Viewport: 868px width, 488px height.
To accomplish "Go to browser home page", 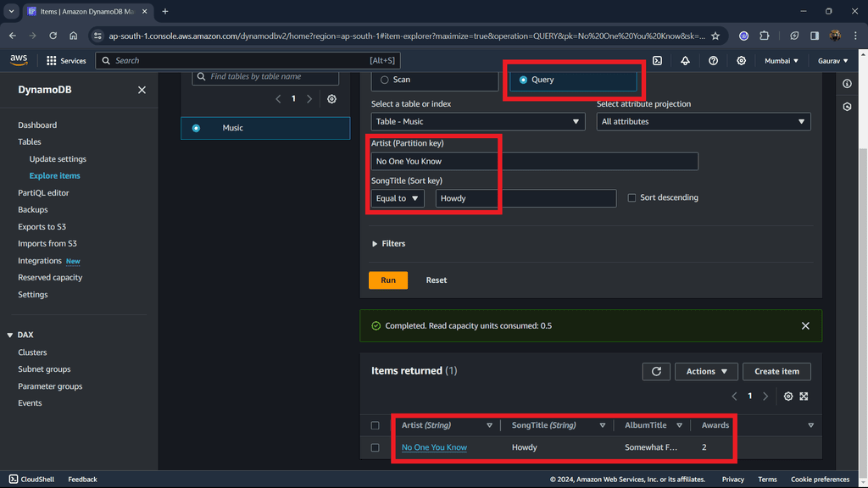I will [73, 36].
